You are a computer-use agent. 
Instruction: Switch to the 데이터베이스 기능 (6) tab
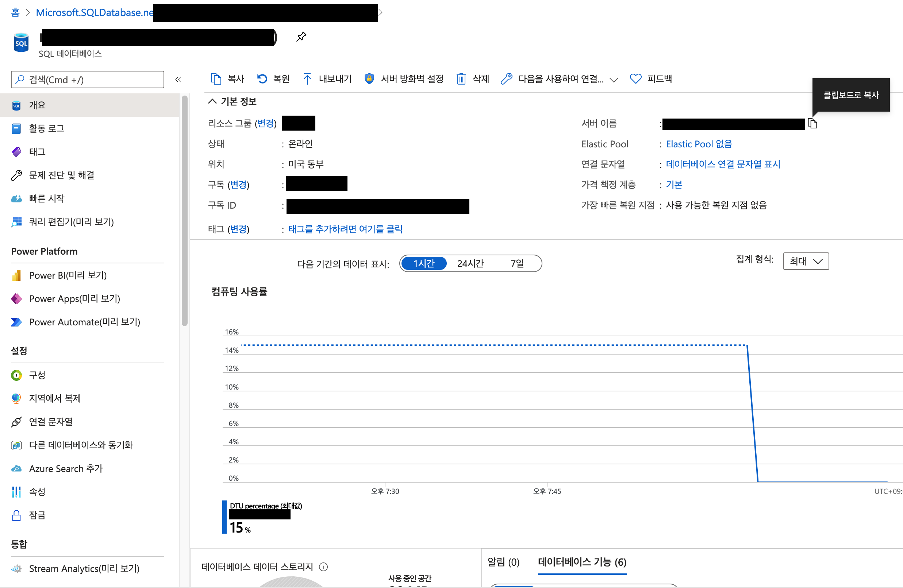[x=582, y=562]
